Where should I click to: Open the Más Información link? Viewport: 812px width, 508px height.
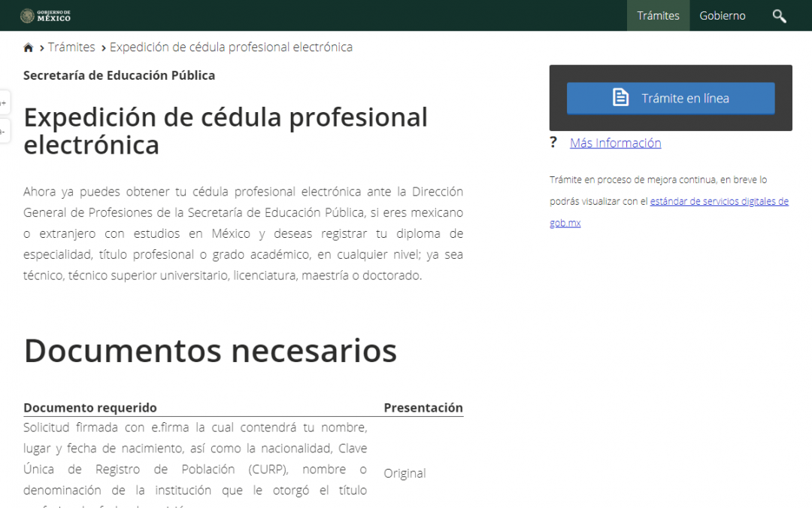(x=615, y=143)
